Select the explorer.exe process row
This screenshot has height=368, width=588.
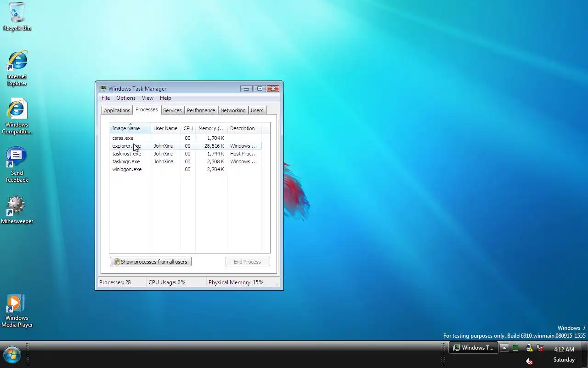point(186,146)
